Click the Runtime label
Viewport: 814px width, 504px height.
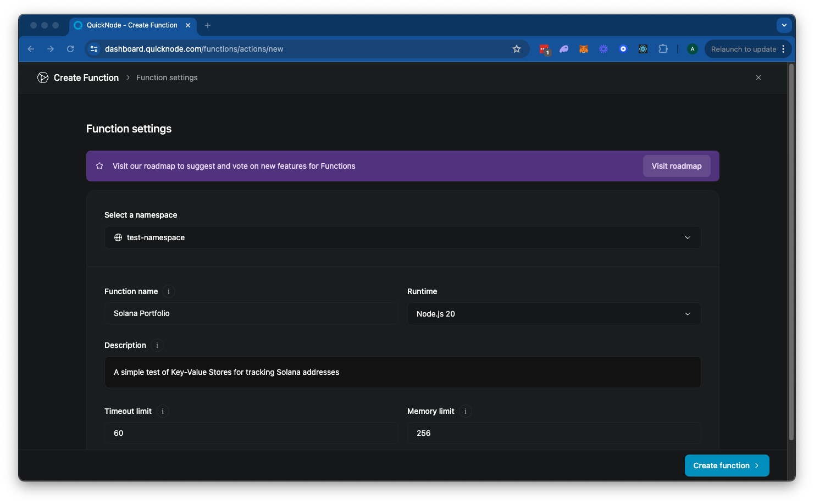[422, 291]
